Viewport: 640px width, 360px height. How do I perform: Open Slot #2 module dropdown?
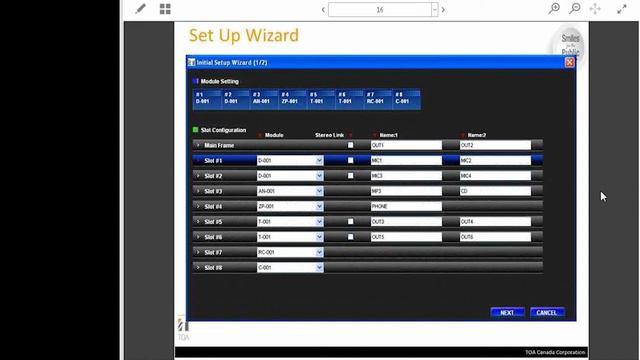click(319, 176)
